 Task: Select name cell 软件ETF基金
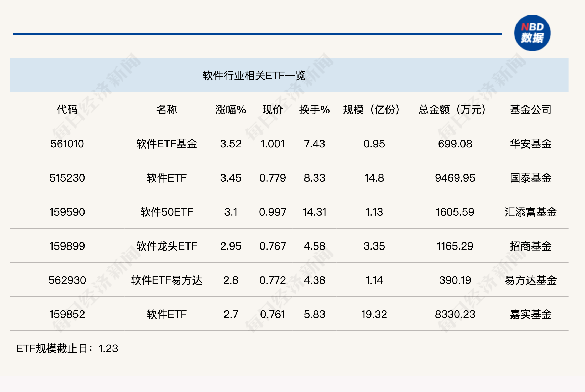167,144
